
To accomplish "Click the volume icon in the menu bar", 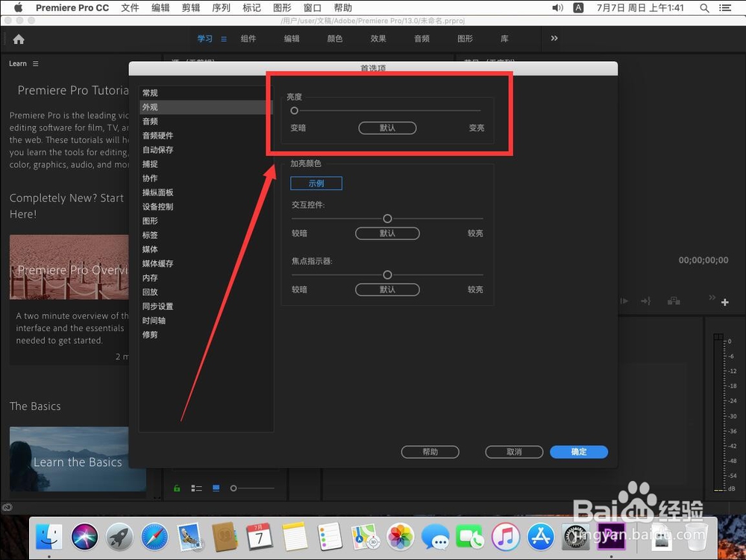I will coord(557,7).
